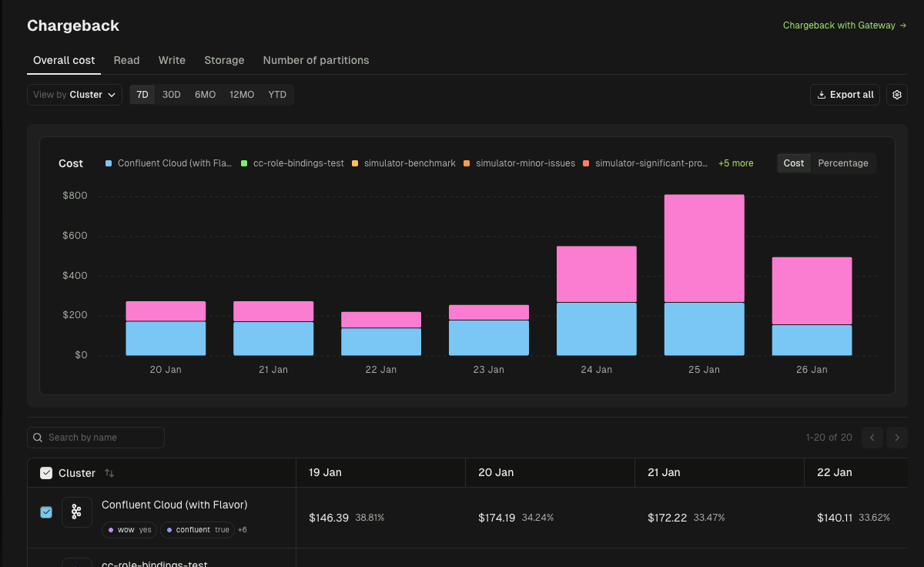The height and width of the screenshot is (567, 924).
Task: Follow the Chargeback with Gateway link
Action: (839, 25)
